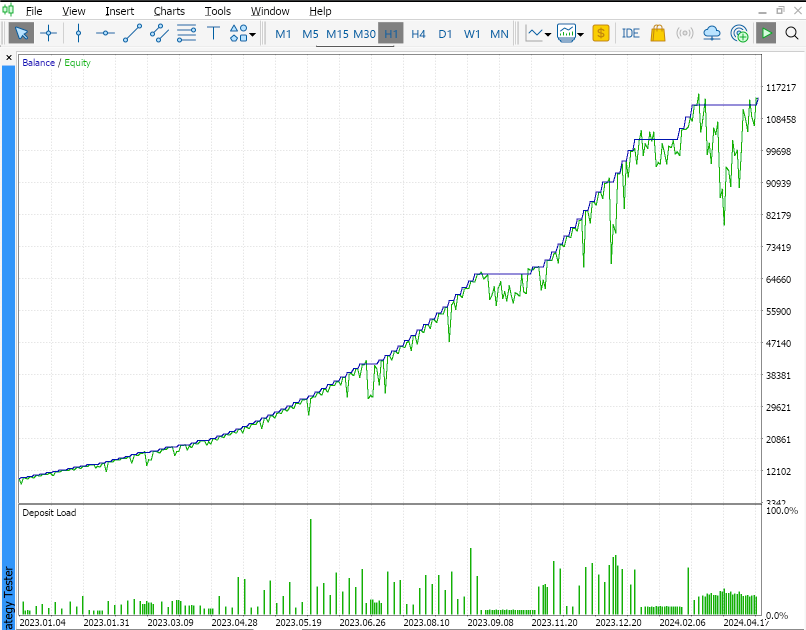806x630 pixels.
Task: Open chart type line dropdown
Action: click(x=539, y=33)
